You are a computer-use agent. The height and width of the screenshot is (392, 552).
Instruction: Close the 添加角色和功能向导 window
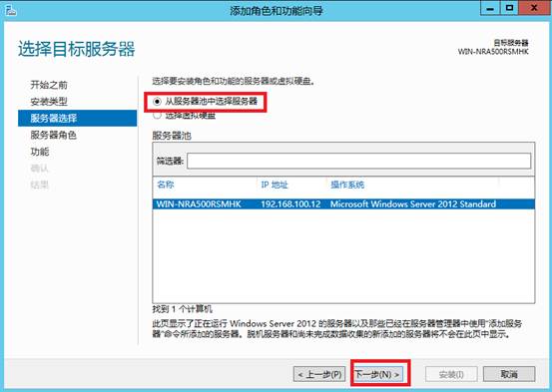click(534, 8)
